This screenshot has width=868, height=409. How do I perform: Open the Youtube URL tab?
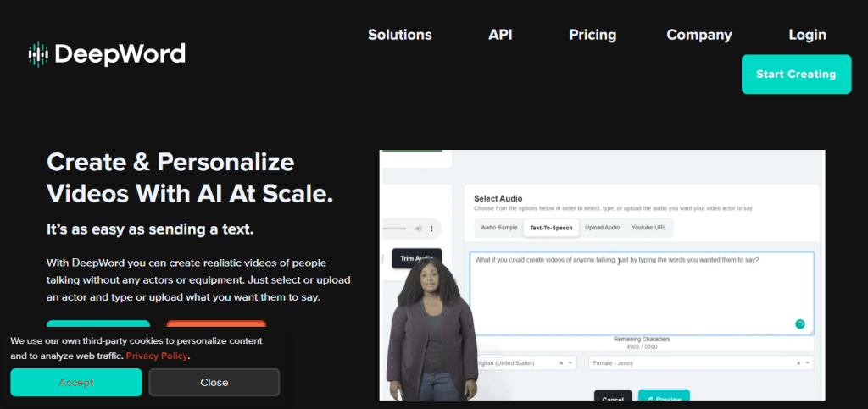tap(648, 228)
